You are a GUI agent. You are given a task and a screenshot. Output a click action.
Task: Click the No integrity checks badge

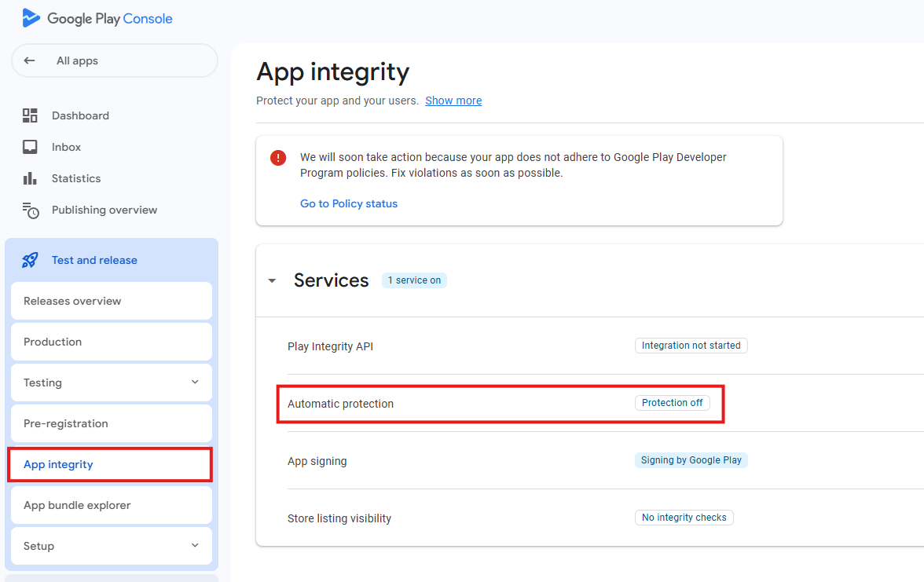(684, 517)
